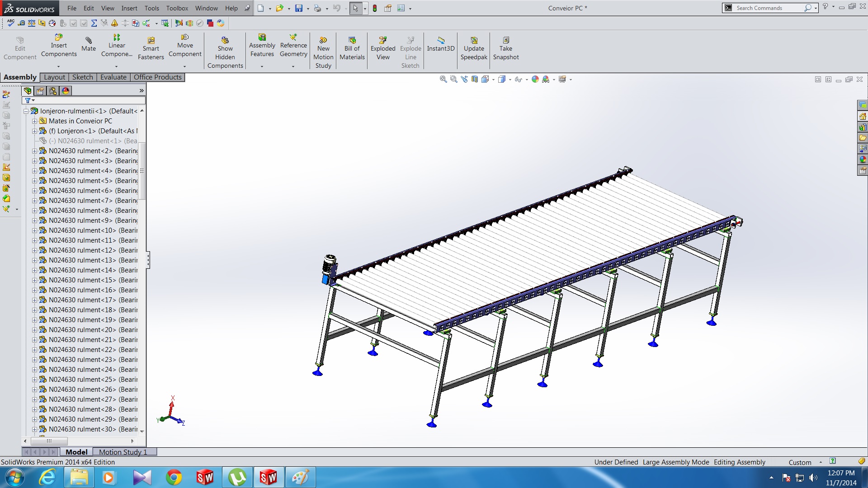Image resolution: width=868 pixels, height=488 pixels.
Task: Click the Mate tool
Action: (89, 44)
